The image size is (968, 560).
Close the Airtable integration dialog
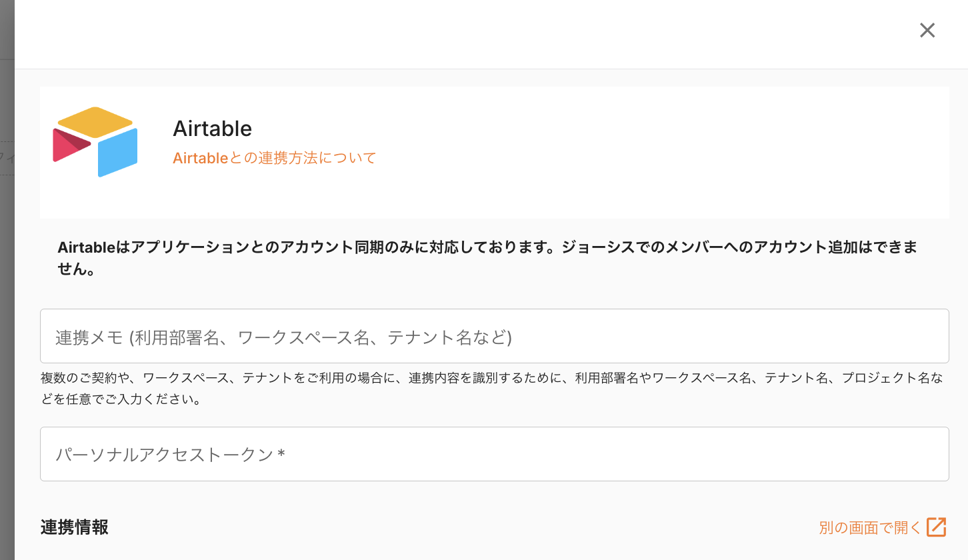pyautogui.click(x=927, y=31)
